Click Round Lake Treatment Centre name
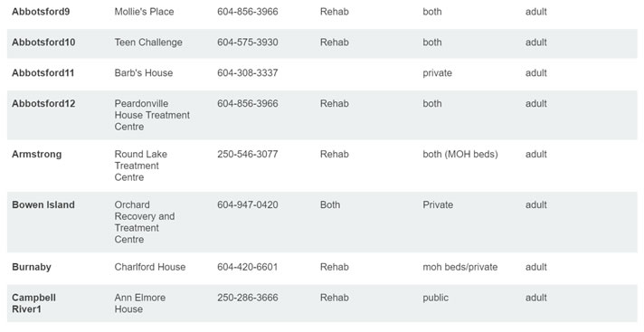The height and width of the screenshot is (332, 644). tap(141, 166)
